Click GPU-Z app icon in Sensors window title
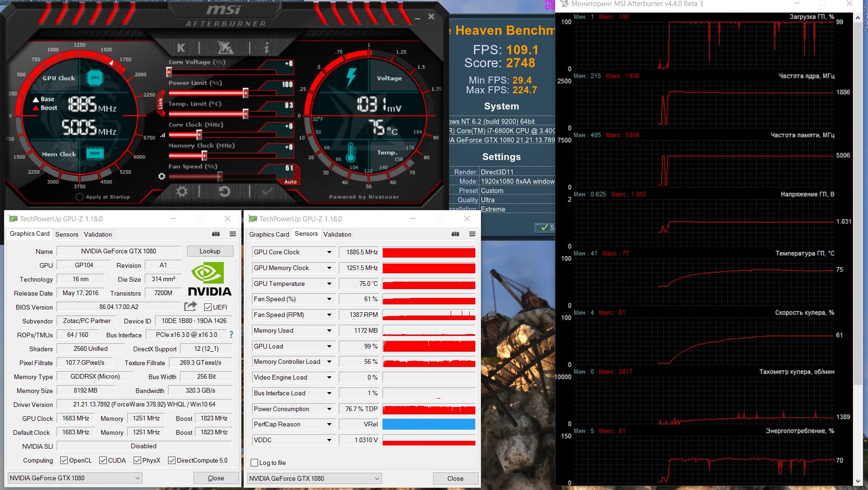The width and height of the screenshot is (868, 490). [x=253, y=219]
